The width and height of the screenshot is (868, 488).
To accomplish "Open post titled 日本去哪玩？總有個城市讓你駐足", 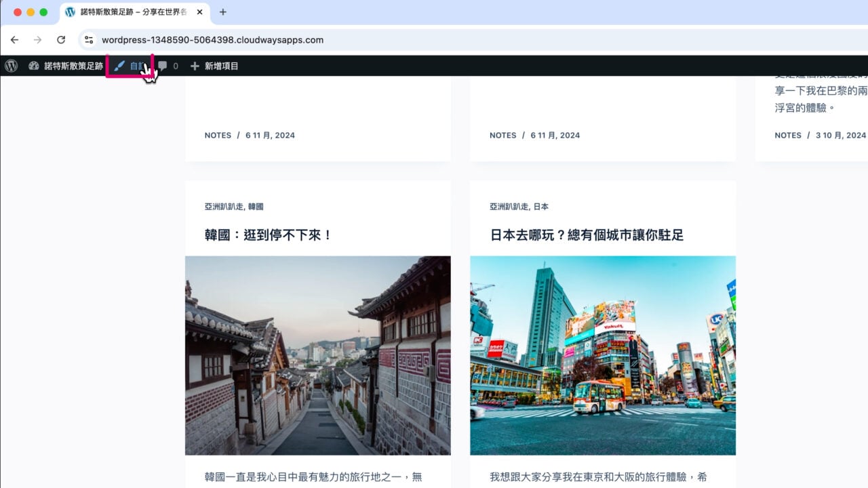I will pyautogui.click(x=587, y=235).
